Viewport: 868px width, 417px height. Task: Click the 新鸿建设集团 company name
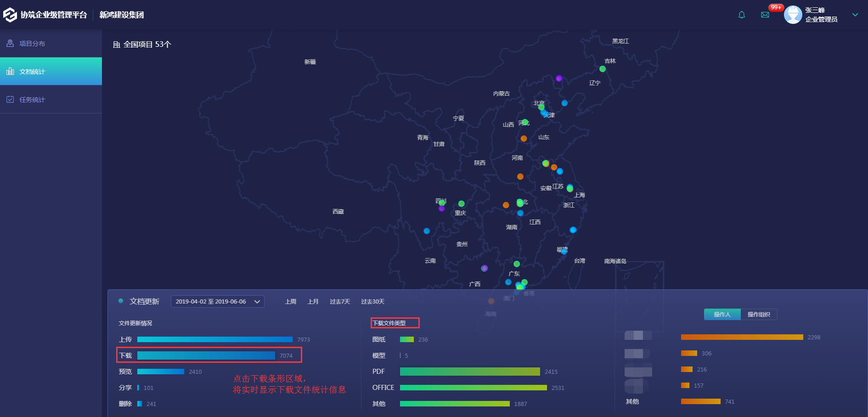[121, 14]
